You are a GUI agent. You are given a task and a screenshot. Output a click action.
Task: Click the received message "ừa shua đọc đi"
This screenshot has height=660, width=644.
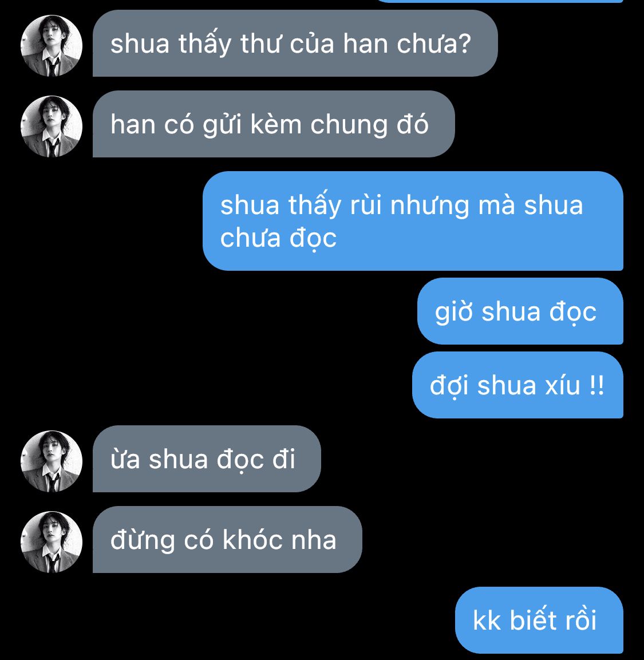pos(207,459)
